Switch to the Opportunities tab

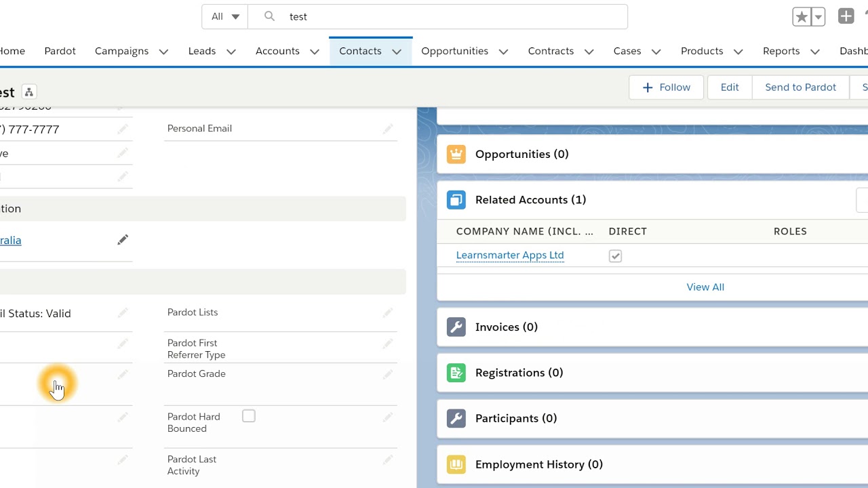coord(454,51)
